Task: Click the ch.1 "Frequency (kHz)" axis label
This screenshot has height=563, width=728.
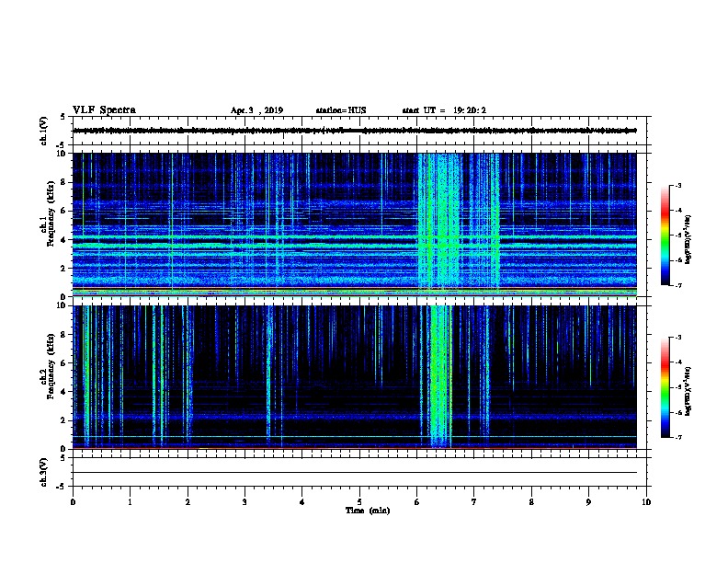Action: [51, 214]
